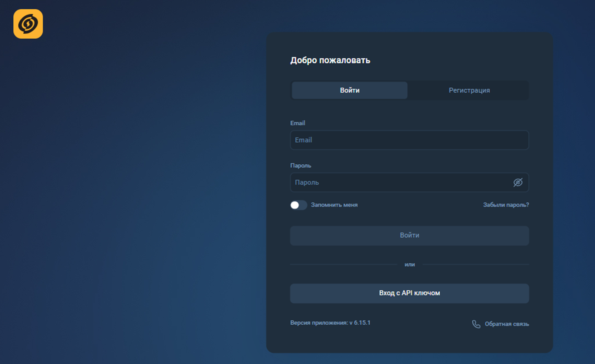Click the divider line left of 'или'

coord(343,265)
